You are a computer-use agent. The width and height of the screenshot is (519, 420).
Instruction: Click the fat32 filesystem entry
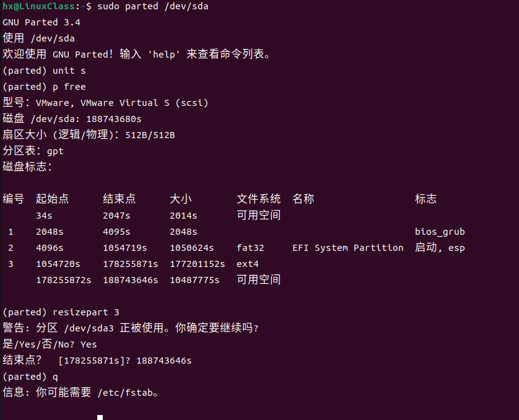coord(250,248)
